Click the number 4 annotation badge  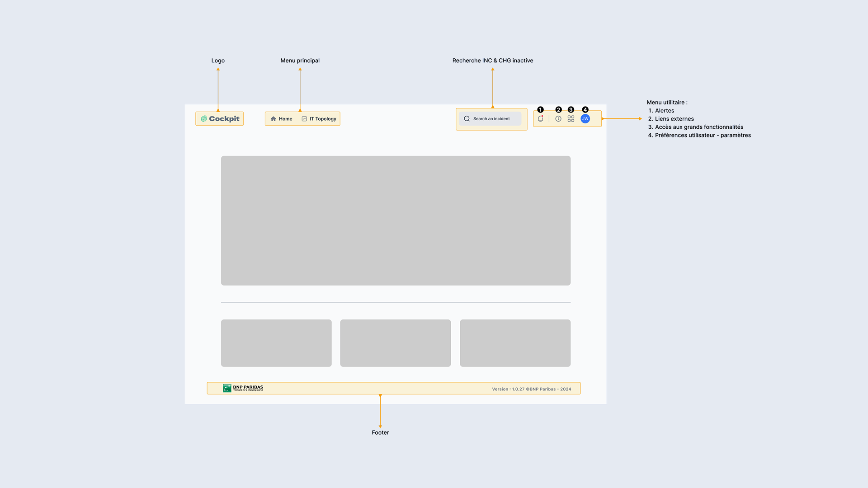(x=585, y=110)
